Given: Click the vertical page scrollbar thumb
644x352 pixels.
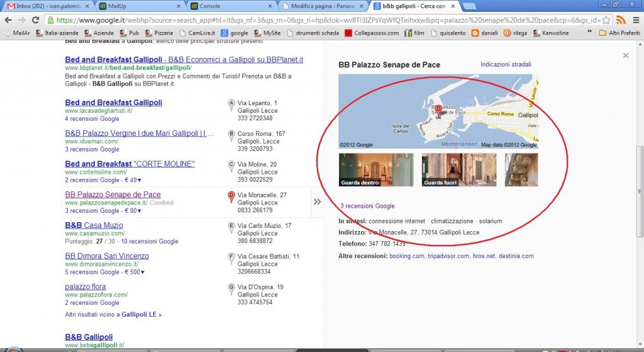Looking at the screenshot, I should click(x=640, y=191).
